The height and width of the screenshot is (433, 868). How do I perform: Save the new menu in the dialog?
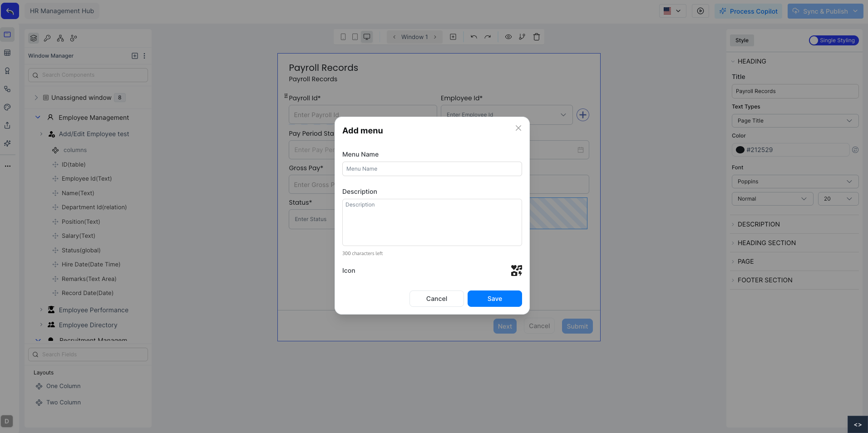494,299
